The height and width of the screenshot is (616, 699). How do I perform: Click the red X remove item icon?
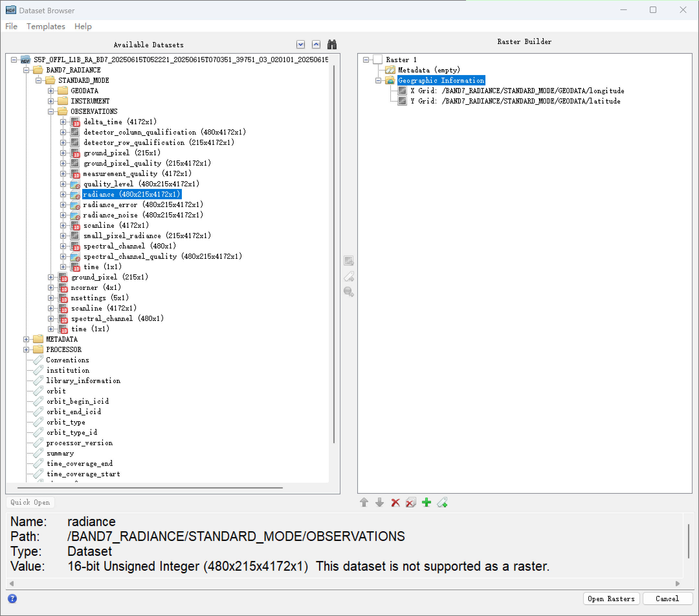[395, 502]
